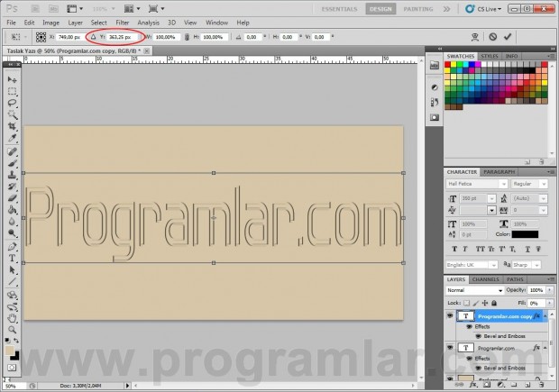559x392 pixels.
Task: Open the CS Live menu
Action: (484, 9)
